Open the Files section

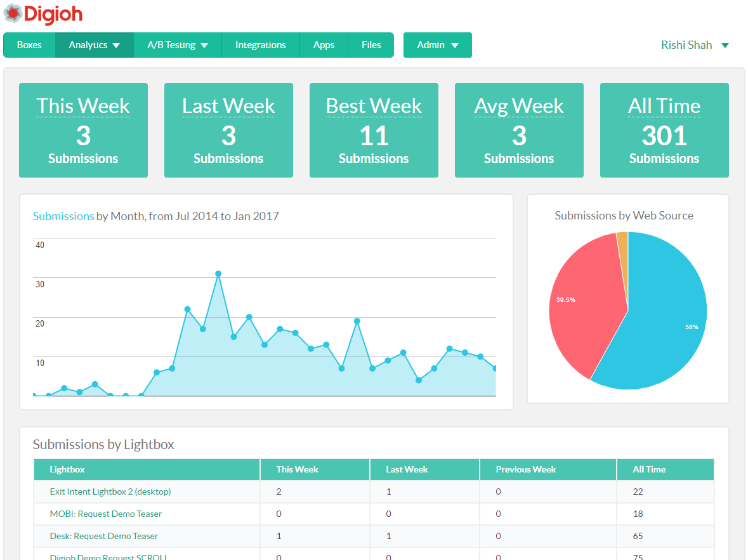click(371, 45)
